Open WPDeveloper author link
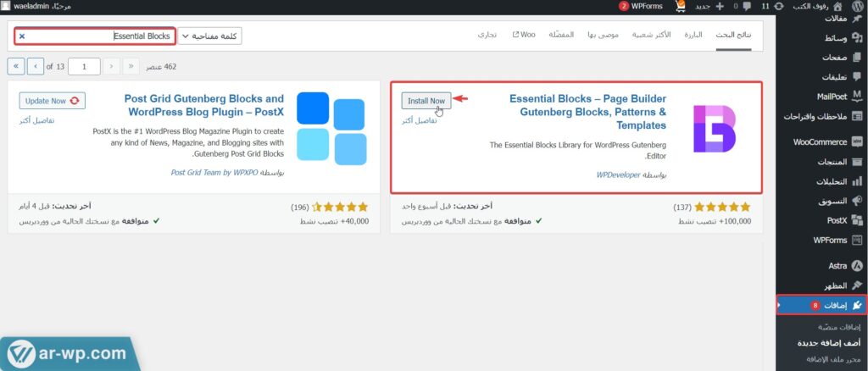 (x=618, y=174)
